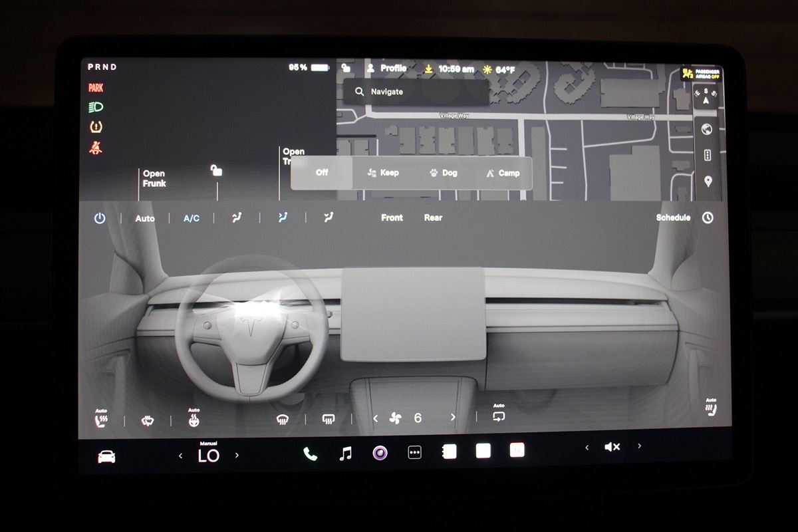Tap the Navigate search field

416,92
